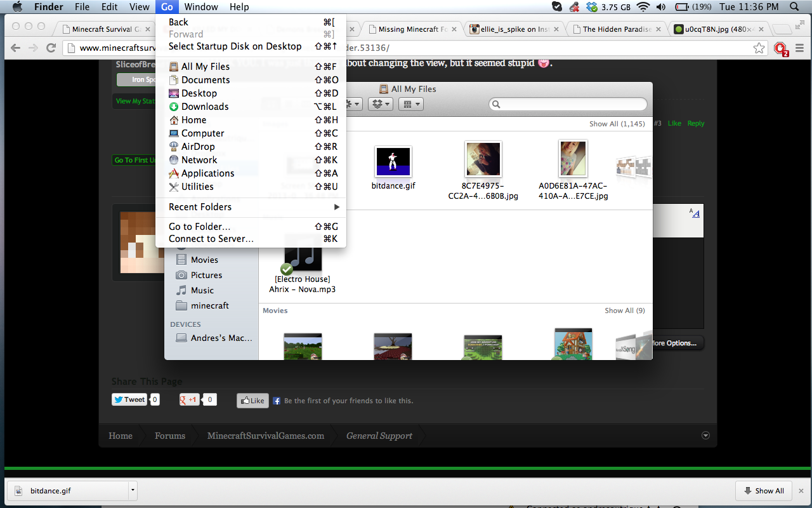Viewport: 812px width, 508px height.
Task: Click the volume icon in menu bar
Action: 661,7
